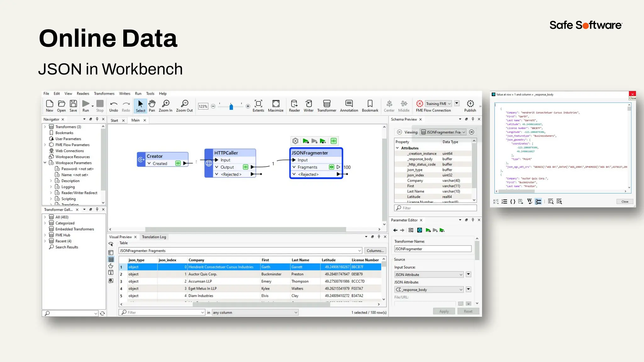Click the FME Flow Connection icon

pos(419,104)
